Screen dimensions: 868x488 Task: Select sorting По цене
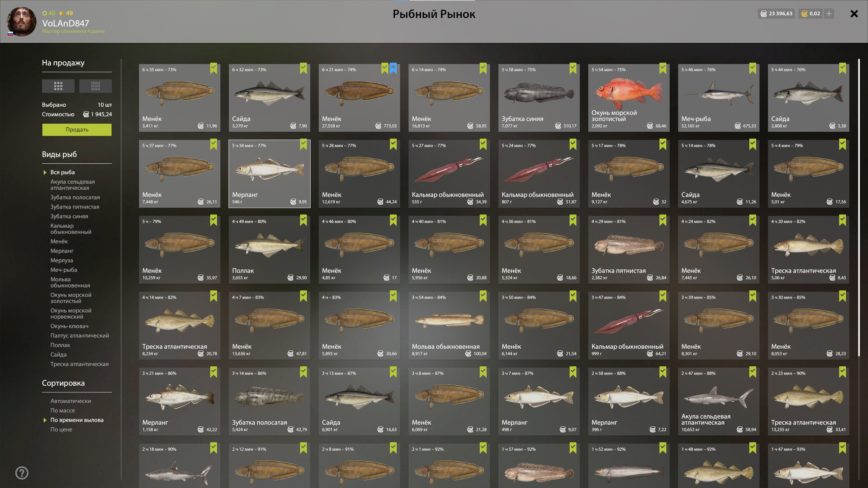(61, 429)
